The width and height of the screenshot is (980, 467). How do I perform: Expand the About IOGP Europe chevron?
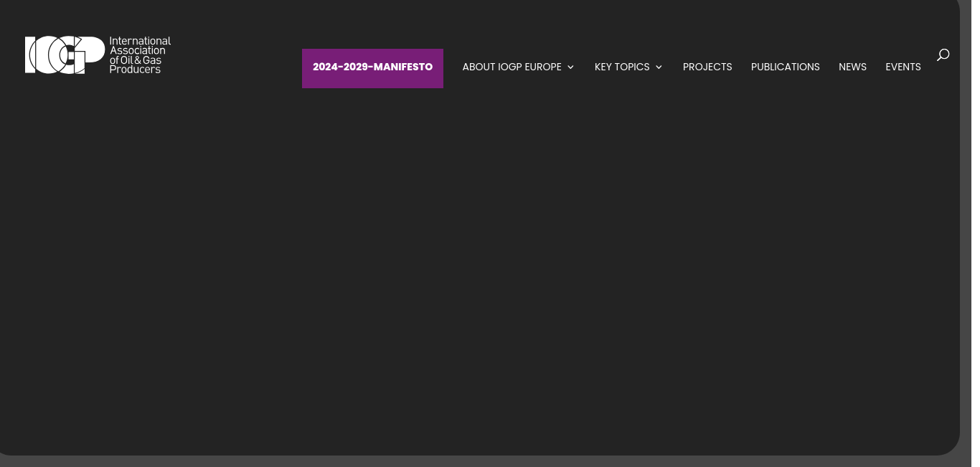click(570, 67)
